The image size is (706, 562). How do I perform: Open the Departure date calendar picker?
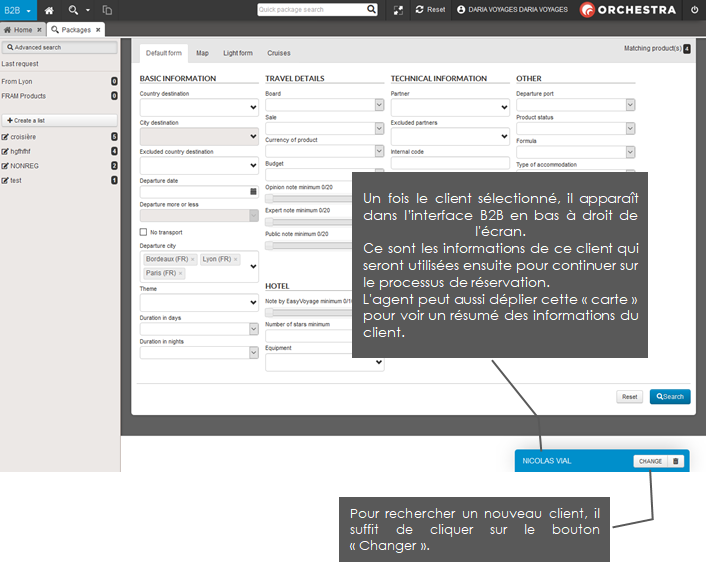[253, 190]
